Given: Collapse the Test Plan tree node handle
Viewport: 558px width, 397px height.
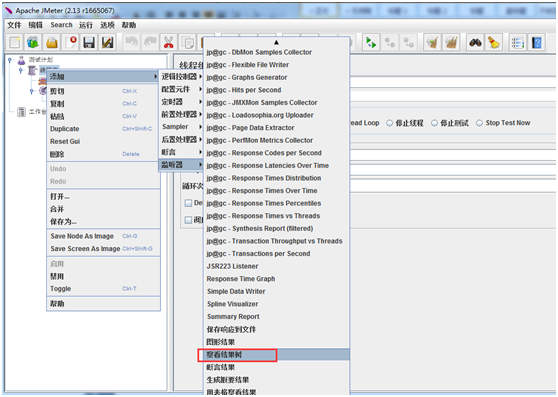Looking at the screenshot, I should (10, 60).
